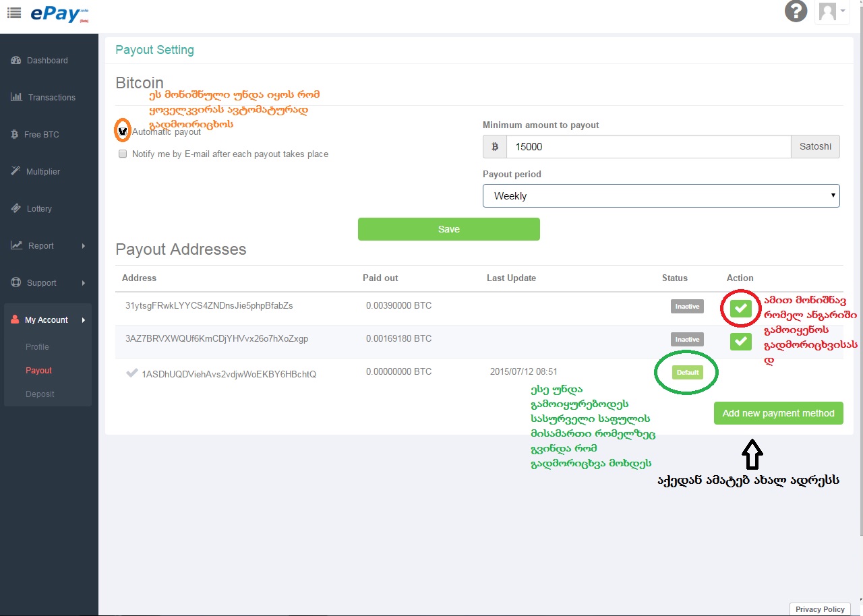Click the Last Update column header
Viewport: 863px width, 616px height.
point(511,278)
